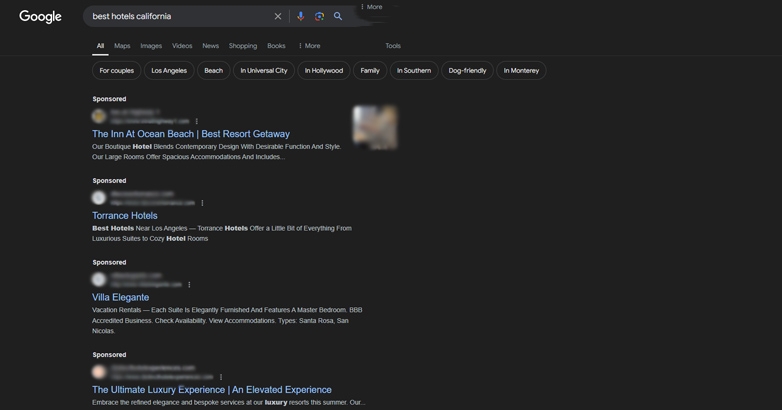782x410 pixels.
Task: Click the Google logo
Action: point(40,17)
